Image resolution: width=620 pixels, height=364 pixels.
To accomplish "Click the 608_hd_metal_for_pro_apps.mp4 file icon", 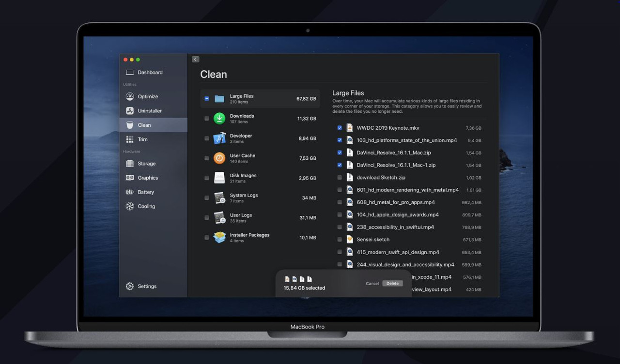I will (350, 202).
